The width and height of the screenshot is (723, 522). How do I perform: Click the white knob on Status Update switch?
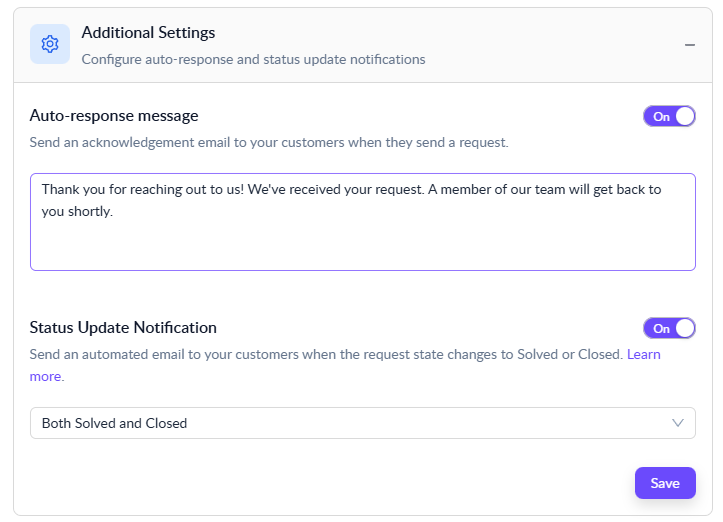[684, 328]
